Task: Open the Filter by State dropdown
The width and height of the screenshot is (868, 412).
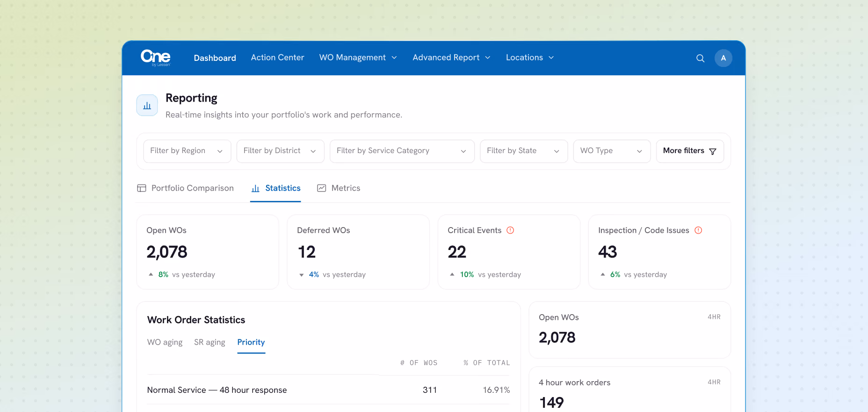Action: 524,151
